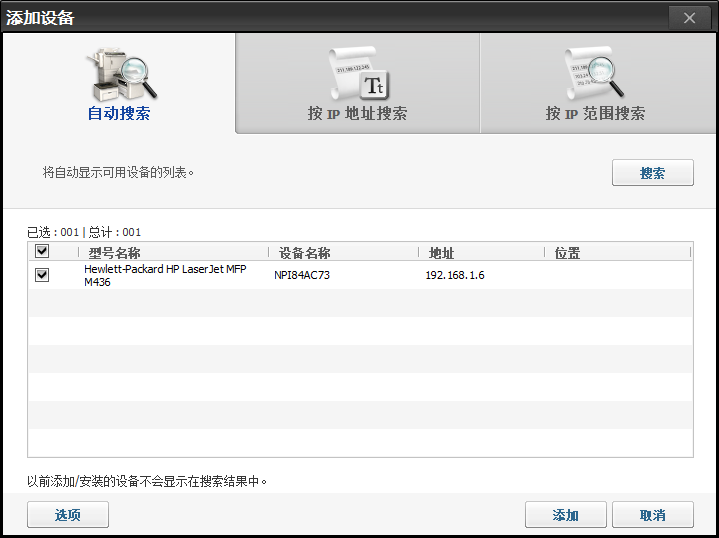Select the Hewlett-Packard HP LaserJet MFP M436 entry
This screenshot has height=538, width=719.
165,276
